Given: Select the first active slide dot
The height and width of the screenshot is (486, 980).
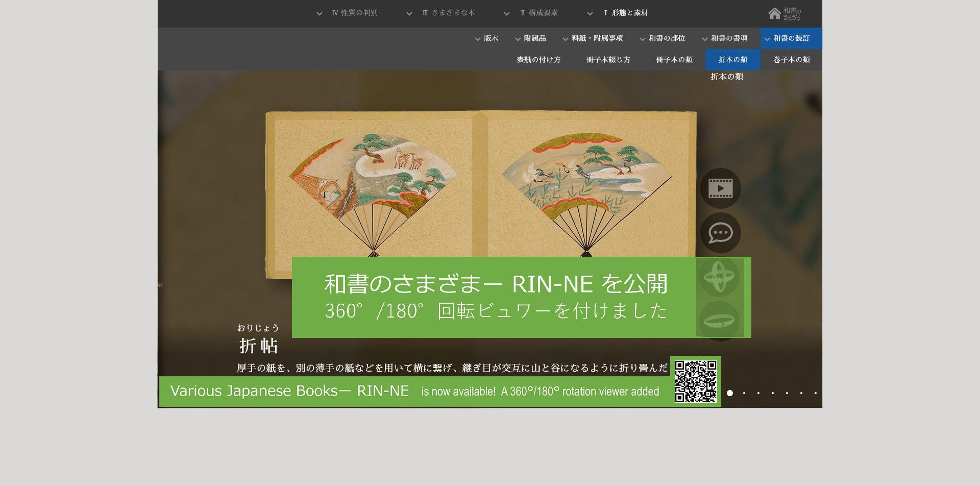Looking at the screenshot, I should pos(730,393).
